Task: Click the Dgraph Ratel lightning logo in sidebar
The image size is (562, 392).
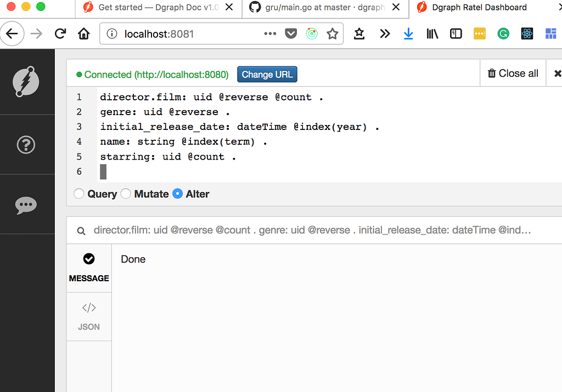Action: tap(27, 81)
